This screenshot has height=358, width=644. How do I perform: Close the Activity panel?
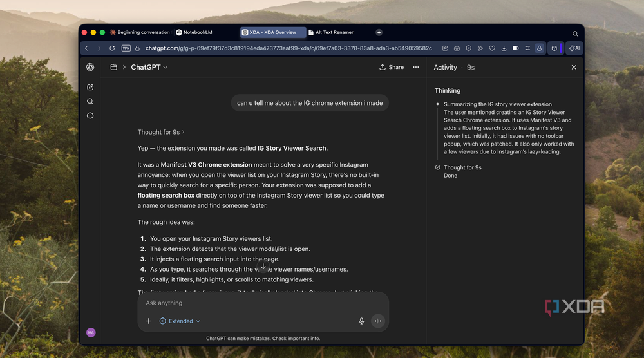[x=574, y=68]
